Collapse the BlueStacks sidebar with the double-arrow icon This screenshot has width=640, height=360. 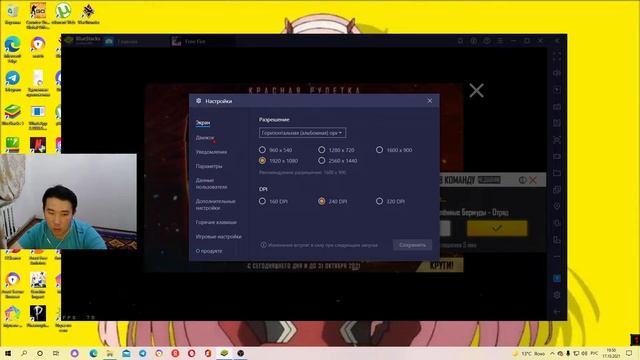[557, 41]
